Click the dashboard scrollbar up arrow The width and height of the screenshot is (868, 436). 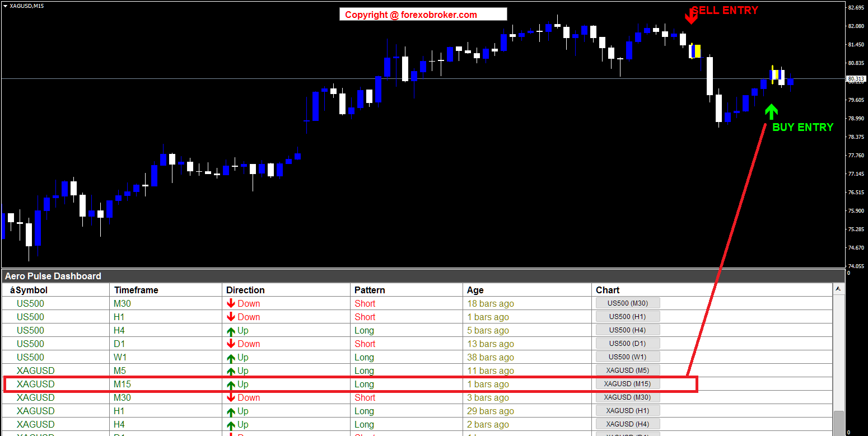(x=838, y=289)
